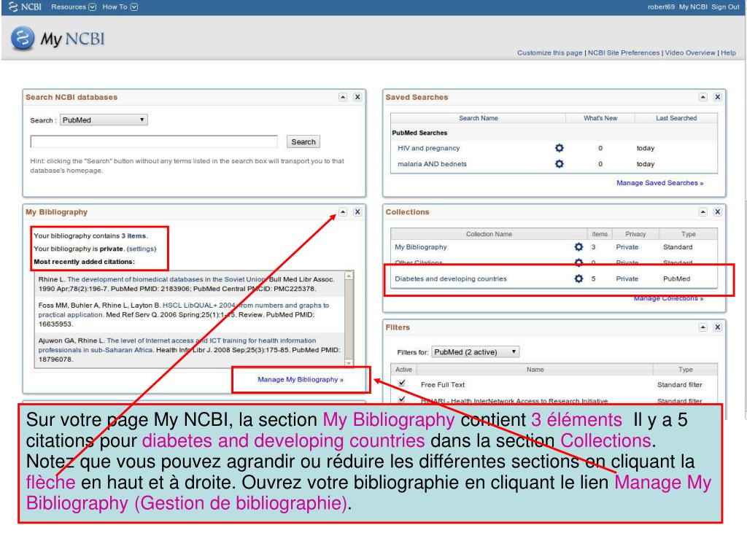The image size is (747, 560).
Task: Click Items column header in Collections
Action: point(600,234)
